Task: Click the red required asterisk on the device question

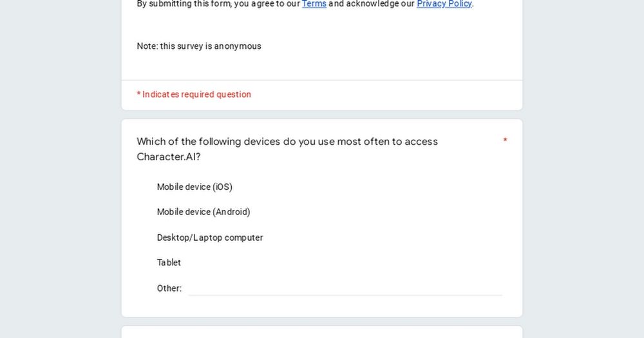Action: point(505,140)
